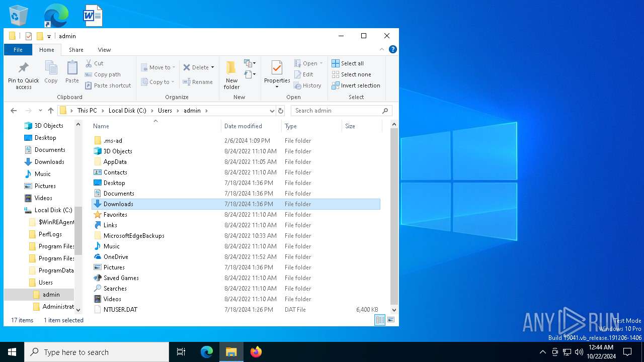Select Saved Games folder row

[235, 278]
